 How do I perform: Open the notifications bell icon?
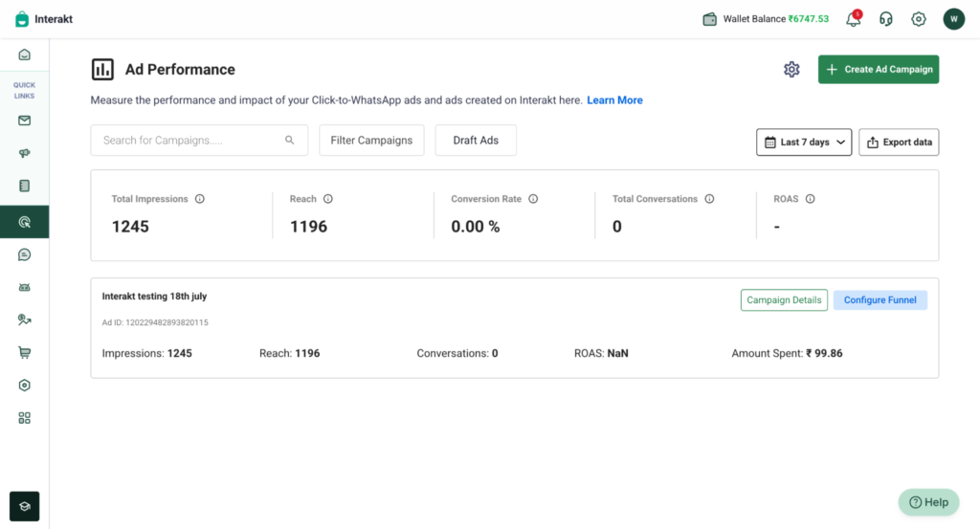[853, 19]
